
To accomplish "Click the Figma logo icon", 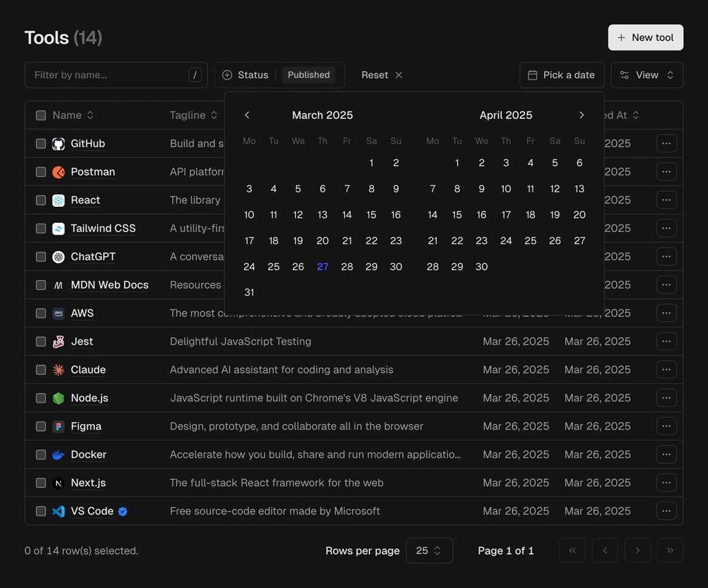I will tap(58, 426).
